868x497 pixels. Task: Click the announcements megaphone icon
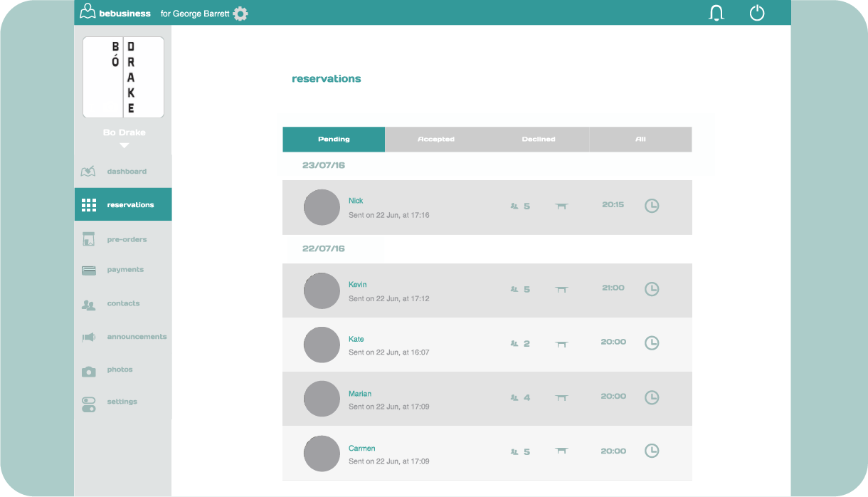88,338
